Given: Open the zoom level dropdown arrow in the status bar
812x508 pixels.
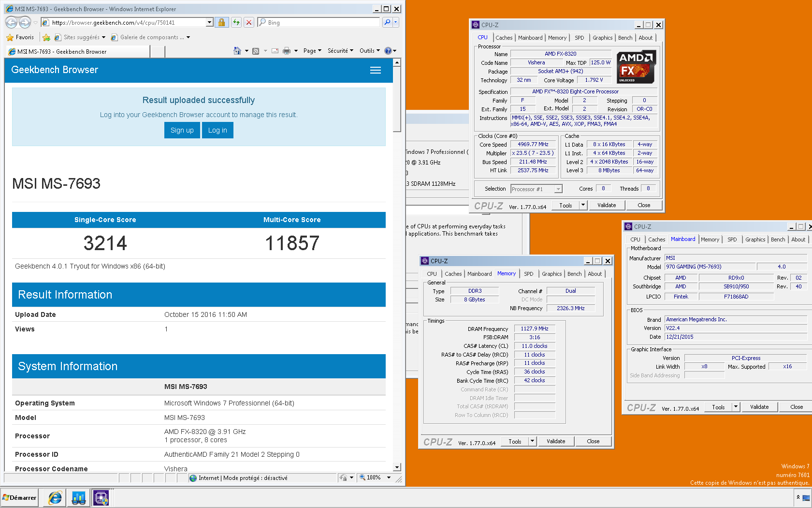Looking at the screenshot, I should (x=389, y=478).
